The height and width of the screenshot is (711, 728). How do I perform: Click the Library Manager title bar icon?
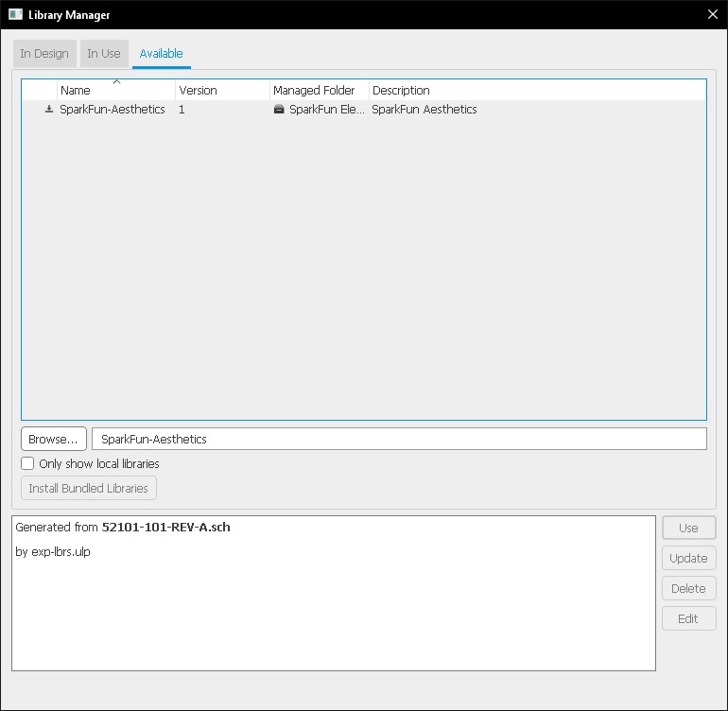click(x=15, y=14)
